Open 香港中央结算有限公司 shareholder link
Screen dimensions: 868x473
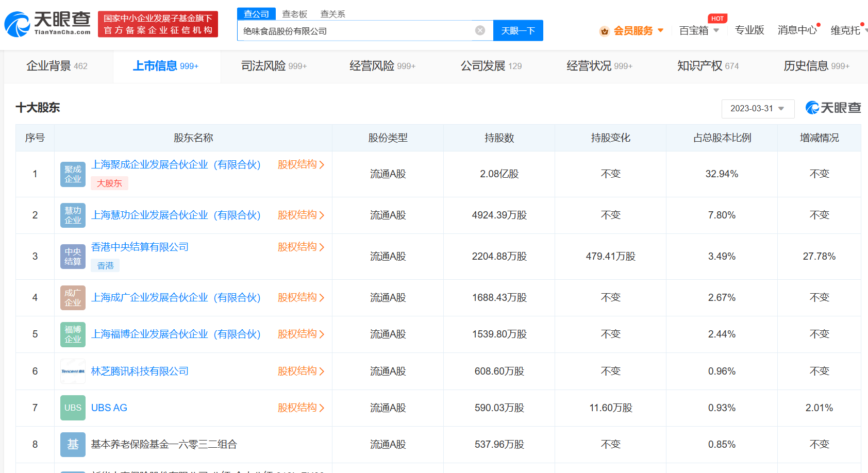140,247
